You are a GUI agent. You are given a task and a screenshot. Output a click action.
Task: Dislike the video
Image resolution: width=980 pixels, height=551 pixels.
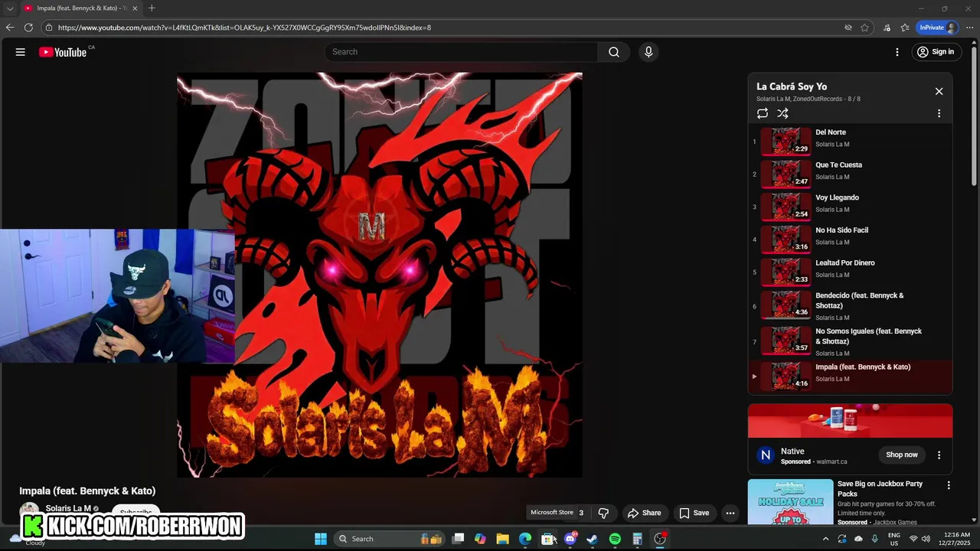click(x=603, y=513)
